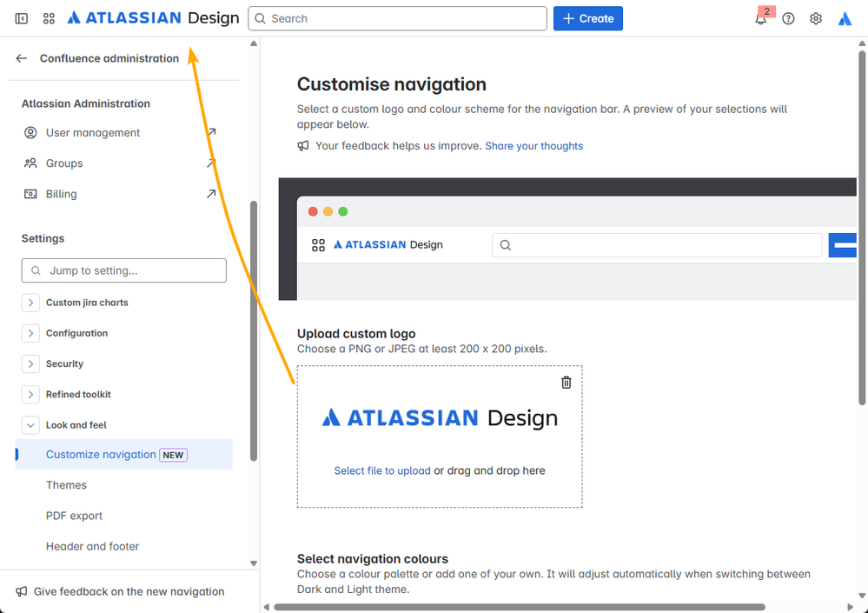Click the main page vertical scrollbar
Screen dimensions: 868x613
click(x=862, y=228)
